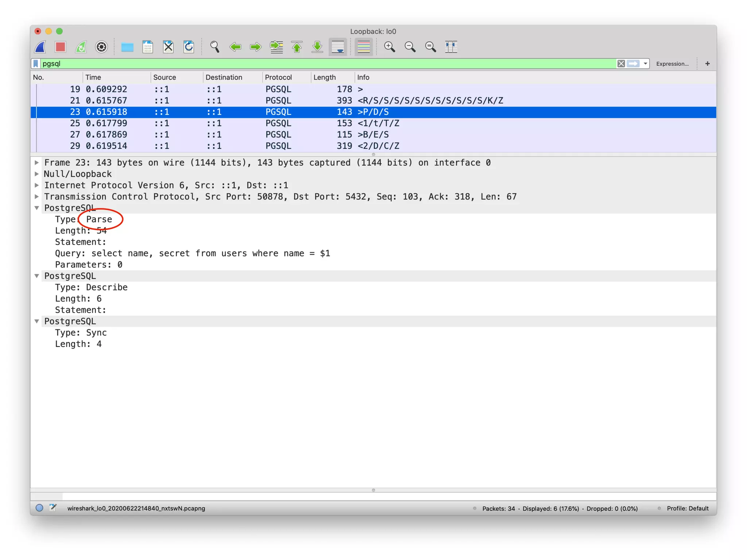Save the capture file icon

[x=148, y=47]
